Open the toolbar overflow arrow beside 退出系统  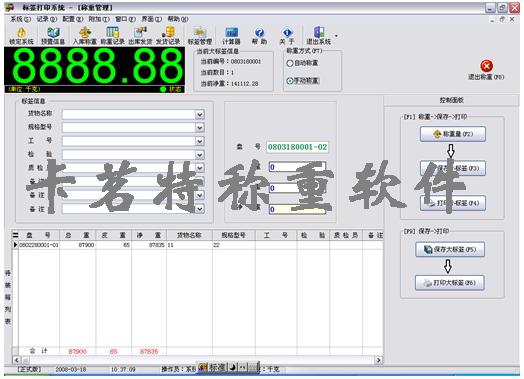[336, 36]
